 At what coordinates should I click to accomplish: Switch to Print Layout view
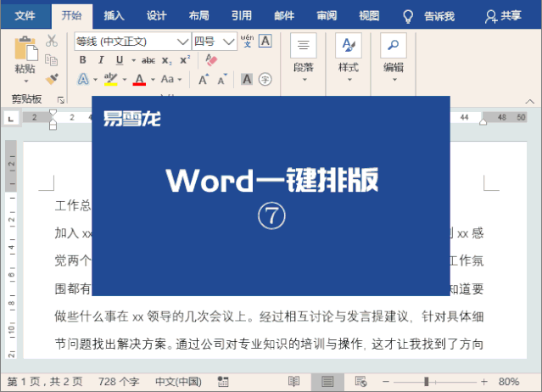point(327,382)
